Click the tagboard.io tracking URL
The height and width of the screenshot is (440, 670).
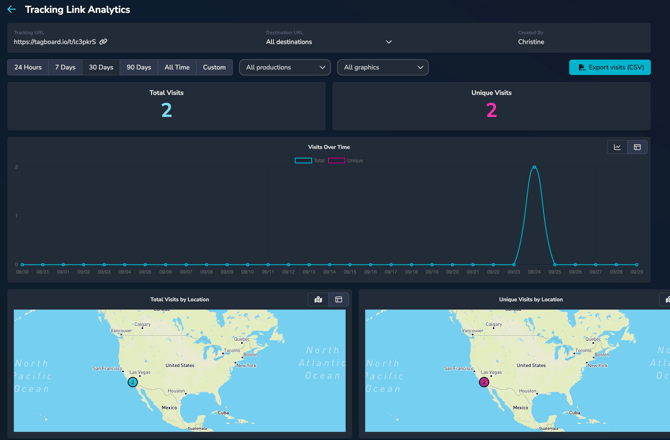pos(55,42)
